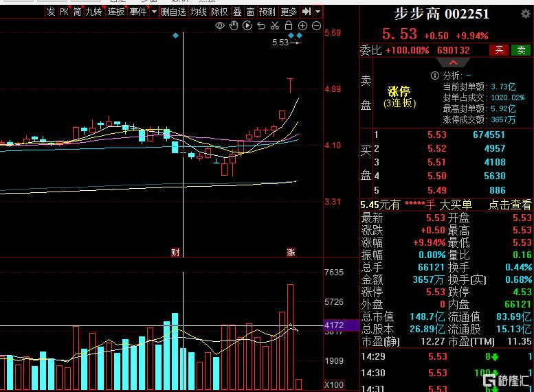Click the 总市值 148.7亿 value
This screenshot has width=534, height=392.
point(427,316)
